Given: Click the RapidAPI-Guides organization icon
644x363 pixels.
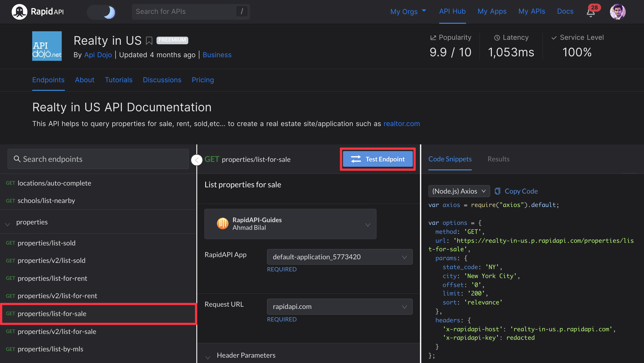Looking at the screenshot, I should click(222, 224).
